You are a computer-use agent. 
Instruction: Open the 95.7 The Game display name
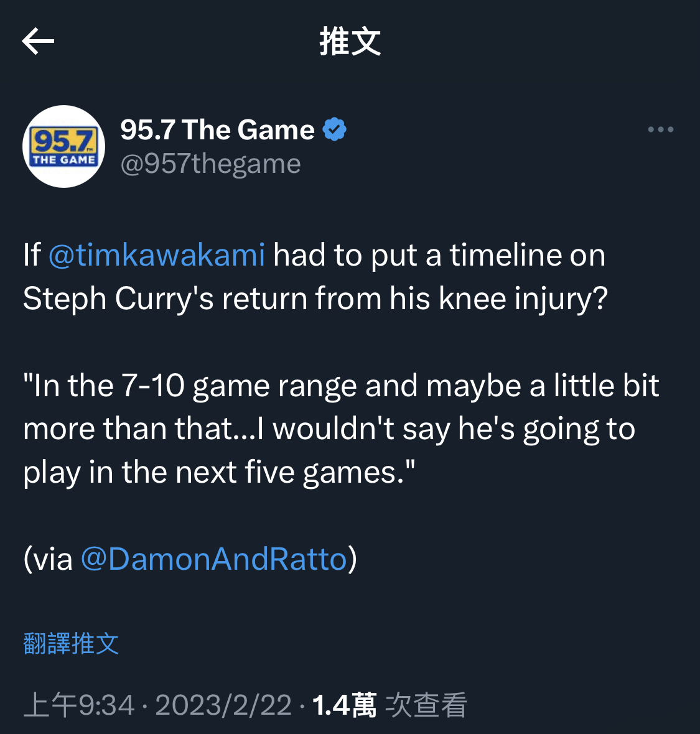(x=217, y=129)
